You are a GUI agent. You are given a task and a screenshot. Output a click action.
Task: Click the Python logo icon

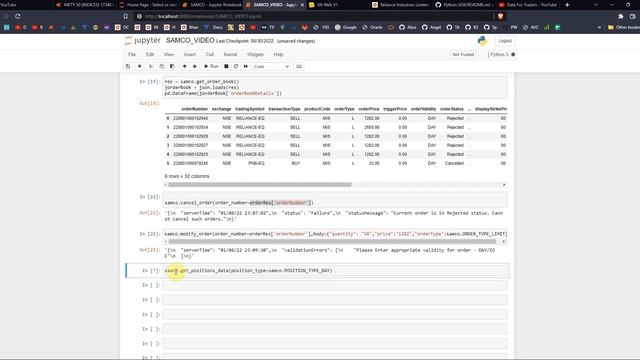pos(482,40)
